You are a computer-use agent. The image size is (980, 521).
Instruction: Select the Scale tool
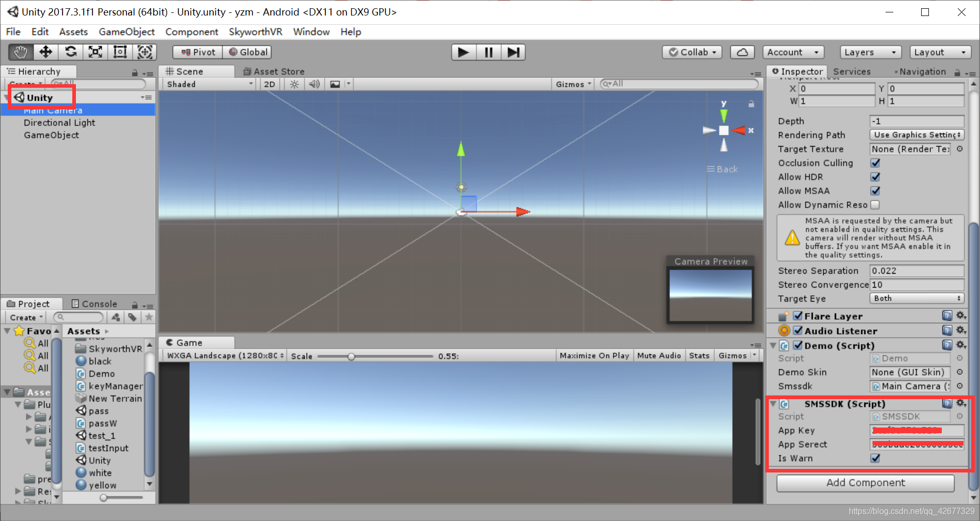click(x=95, y=52)
